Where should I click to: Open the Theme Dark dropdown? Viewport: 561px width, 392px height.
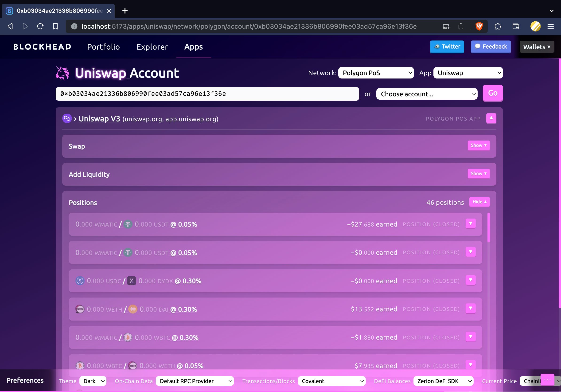(x=93, y=381)
